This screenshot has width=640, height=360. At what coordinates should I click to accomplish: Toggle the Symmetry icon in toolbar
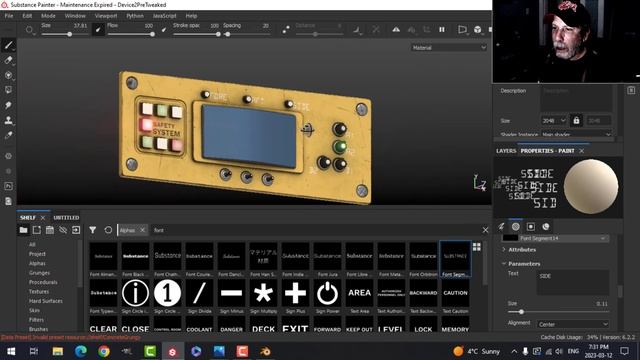(x=396, y=29)
